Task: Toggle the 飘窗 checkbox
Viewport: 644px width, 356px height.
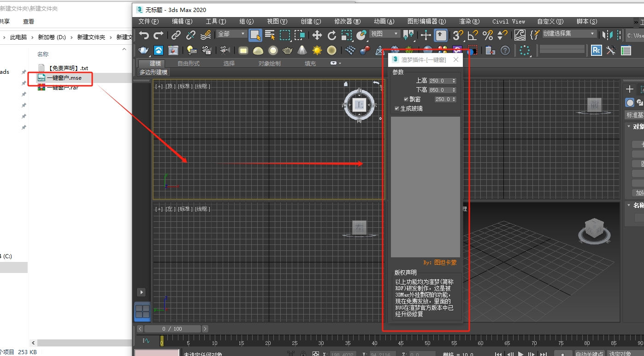Action: [x=406, y=99]
